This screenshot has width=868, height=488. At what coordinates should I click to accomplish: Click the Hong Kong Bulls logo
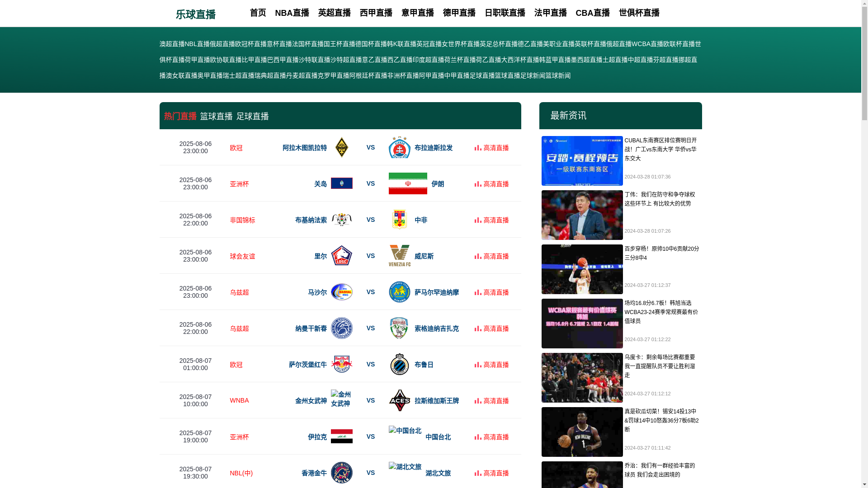pos(341,473)
